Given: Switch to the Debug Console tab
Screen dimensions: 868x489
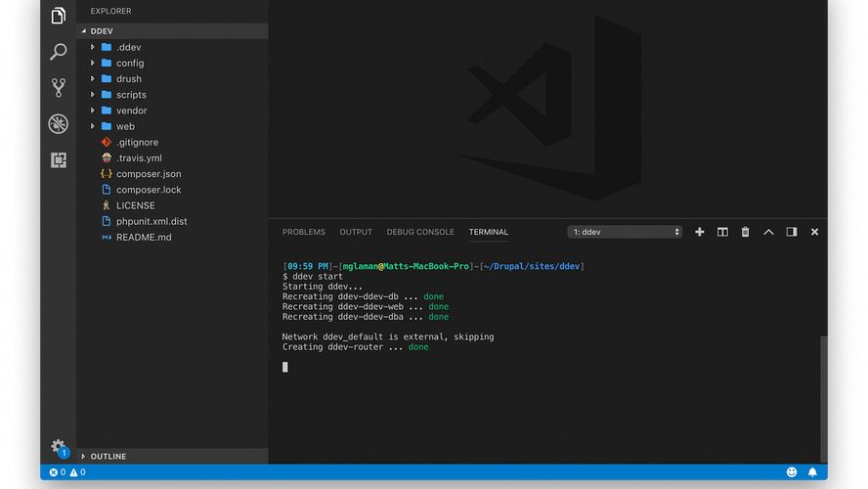Looking at the screenshot, I should (420, 232).
